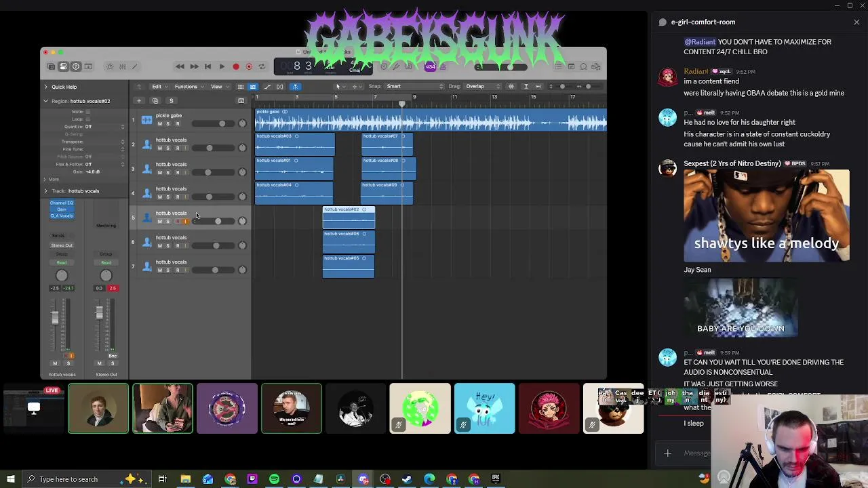Open the Drag Overlap dropdown

point(482,87)
